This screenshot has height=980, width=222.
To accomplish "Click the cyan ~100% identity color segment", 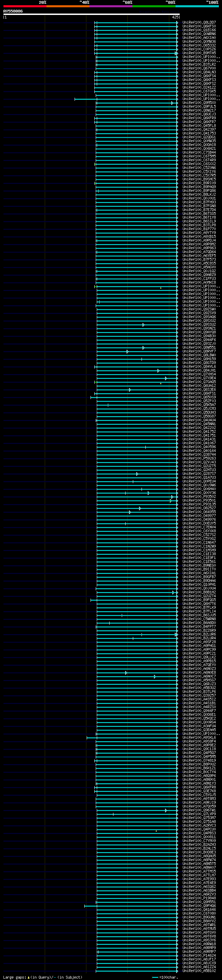I will [197, 6].
